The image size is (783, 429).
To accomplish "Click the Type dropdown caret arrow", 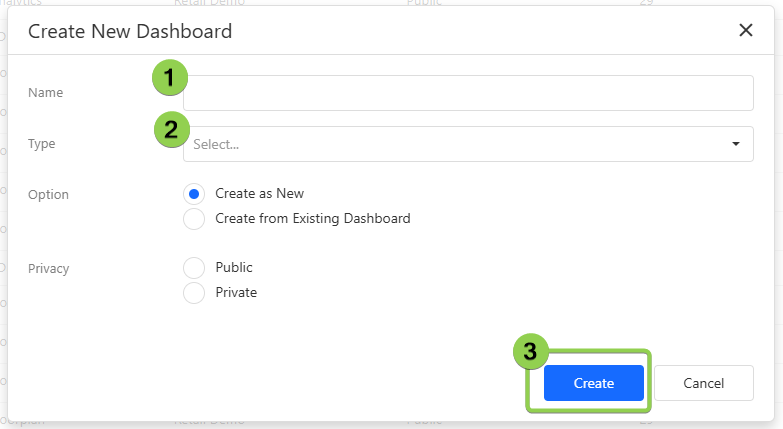I will pyautogui.click(x=736, y=144).
